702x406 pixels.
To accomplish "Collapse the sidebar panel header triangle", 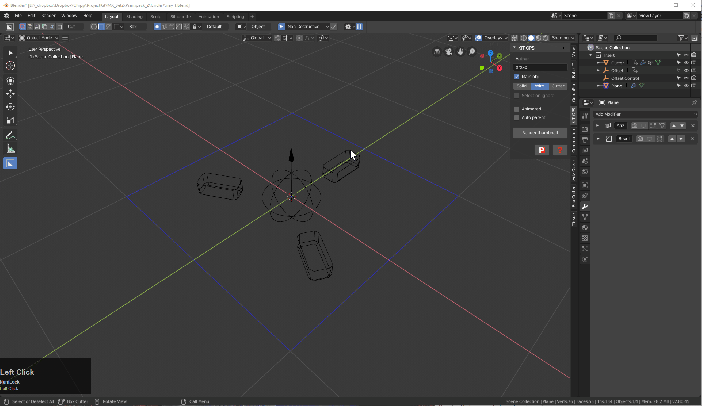I will (515, 47).
